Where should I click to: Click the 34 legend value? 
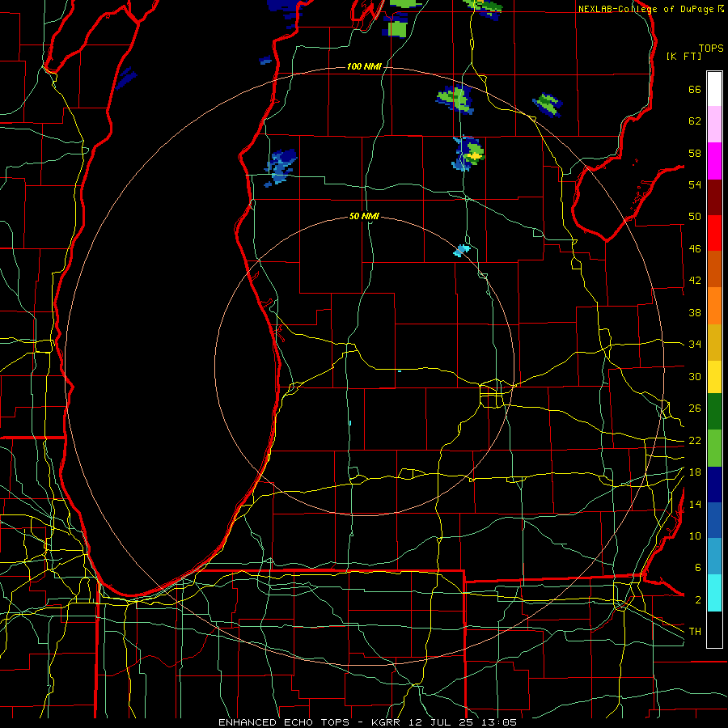click(x=695, y=345)
